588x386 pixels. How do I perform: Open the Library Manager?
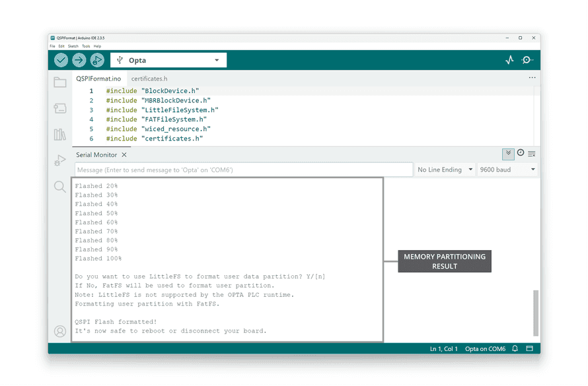(x=60, y=134)
